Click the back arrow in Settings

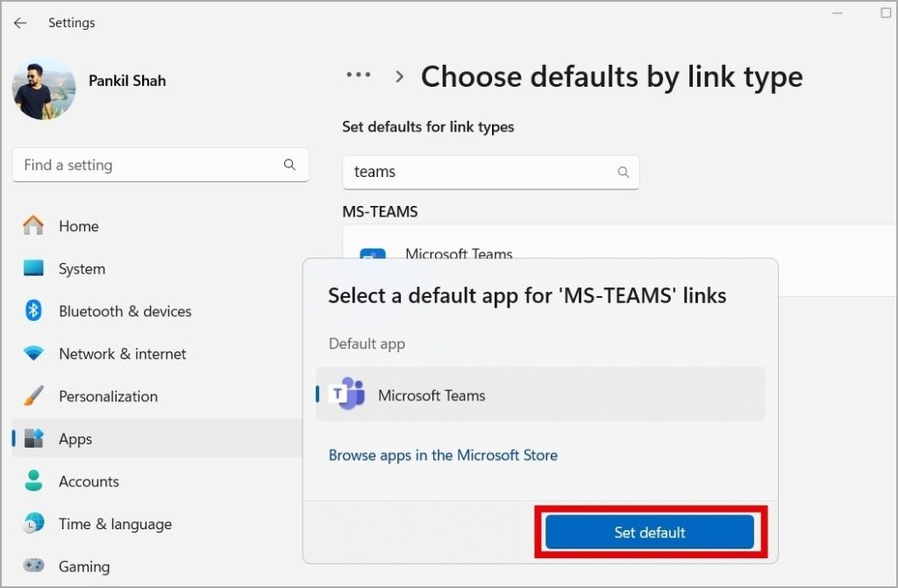tap(20, 23)
